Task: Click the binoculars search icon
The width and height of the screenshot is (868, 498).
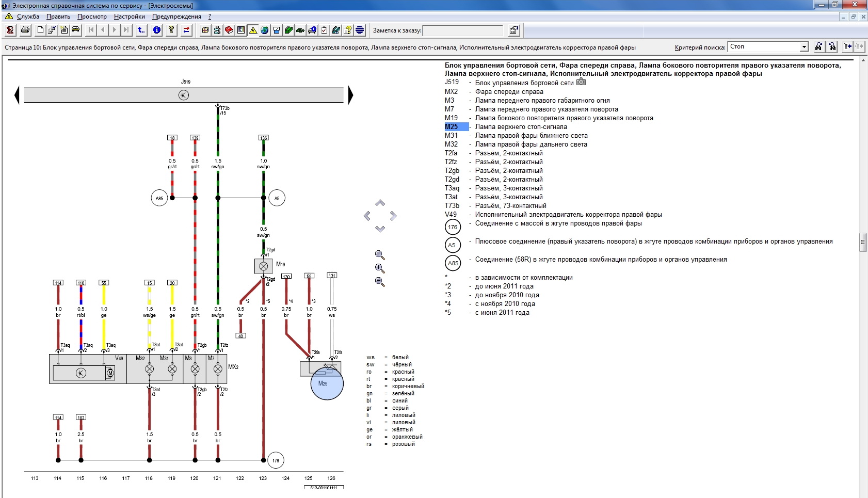Action: click(x=818, y=46)
